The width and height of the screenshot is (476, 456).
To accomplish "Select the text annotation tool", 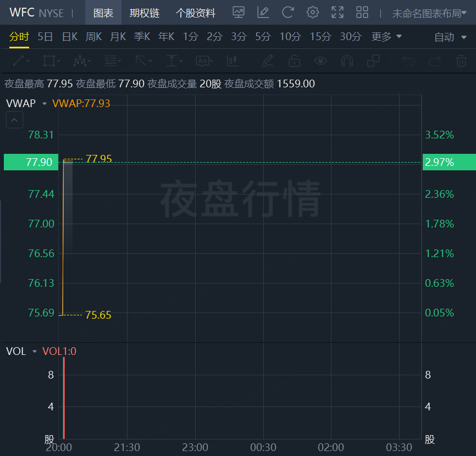I will [x=204, y=60].
